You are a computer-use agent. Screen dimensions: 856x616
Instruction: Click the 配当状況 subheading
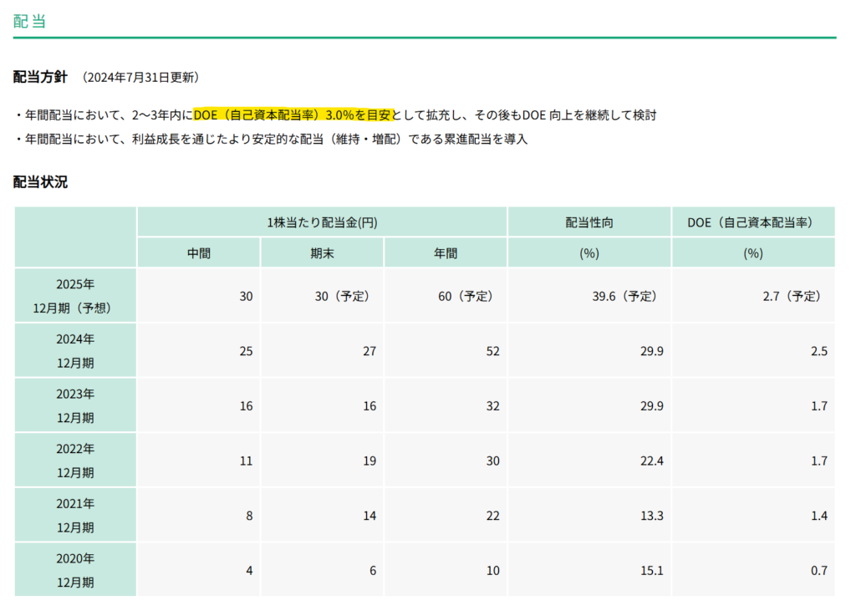(41, 182)
